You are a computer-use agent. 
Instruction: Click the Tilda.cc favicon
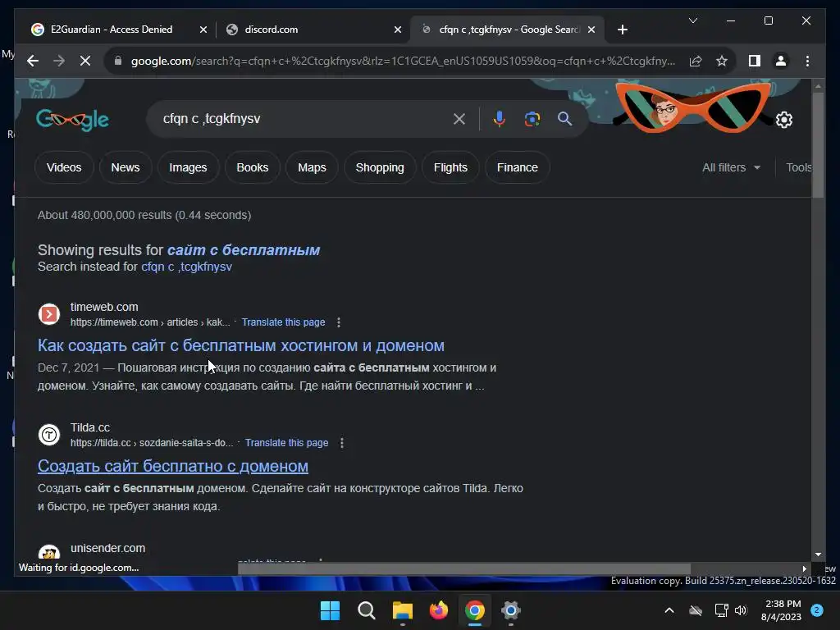coord(49,435)
